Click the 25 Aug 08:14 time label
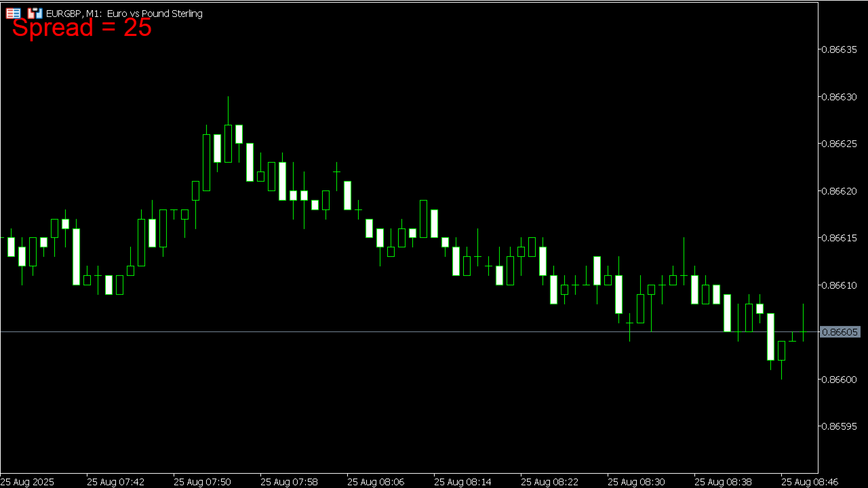This screenshot has height=488, width=868. [x=462, y=482]
